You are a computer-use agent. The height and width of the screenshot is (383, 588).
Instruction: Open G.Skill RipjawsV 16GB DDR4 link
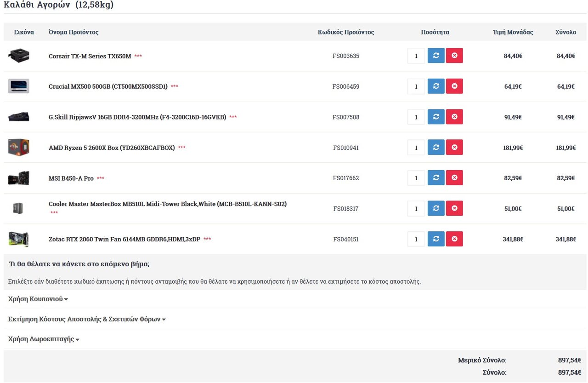(x=137, y=117)
